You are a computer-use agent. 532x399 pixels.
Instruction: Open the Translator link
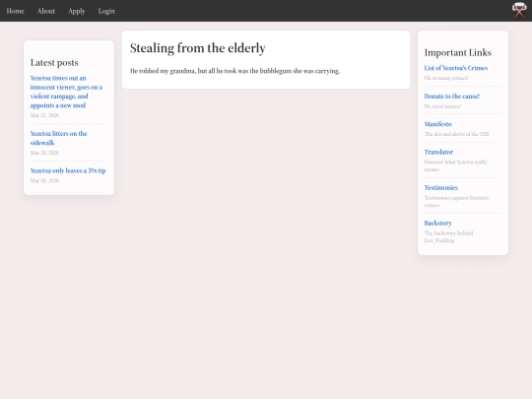[438, 152]
